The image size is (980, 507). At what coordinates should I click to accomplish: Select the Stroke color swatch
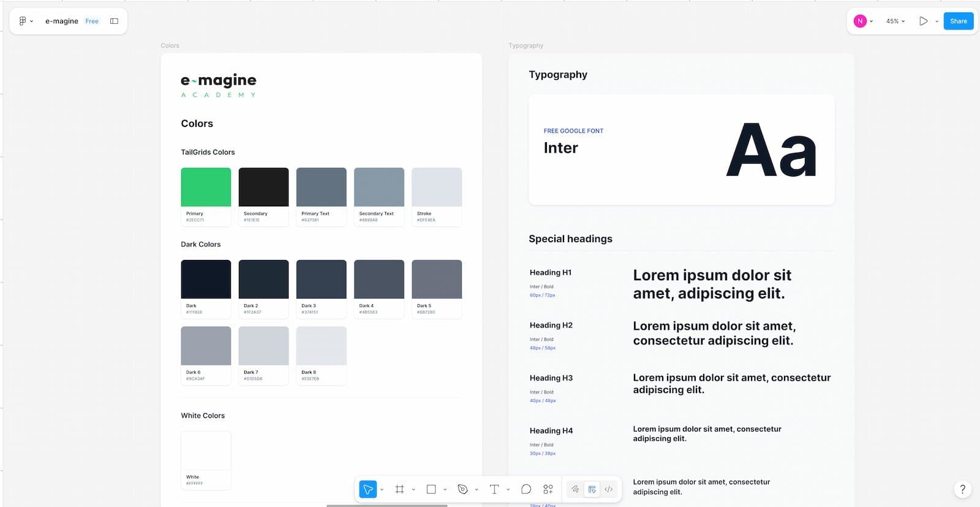click(437, 187)
